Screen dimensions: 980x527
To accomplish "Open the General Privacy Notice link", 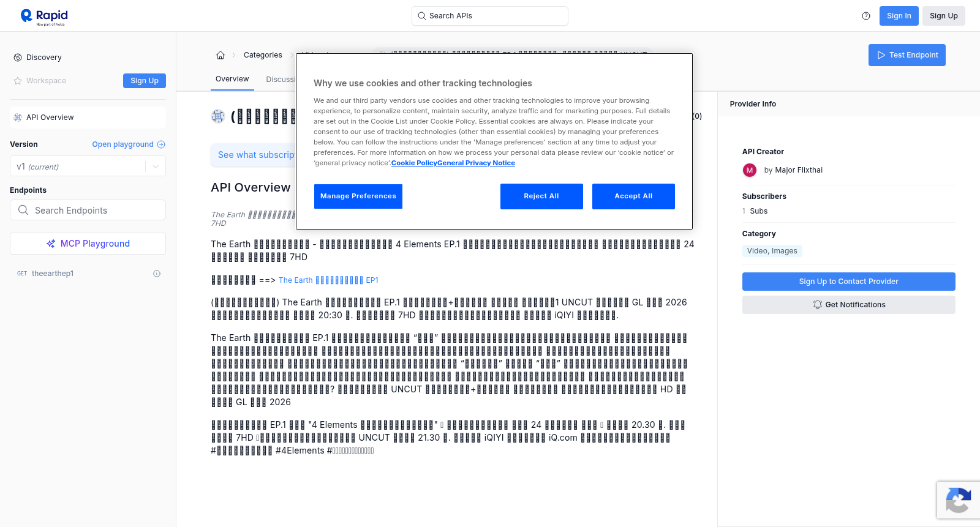I will [x=477, y=163].
